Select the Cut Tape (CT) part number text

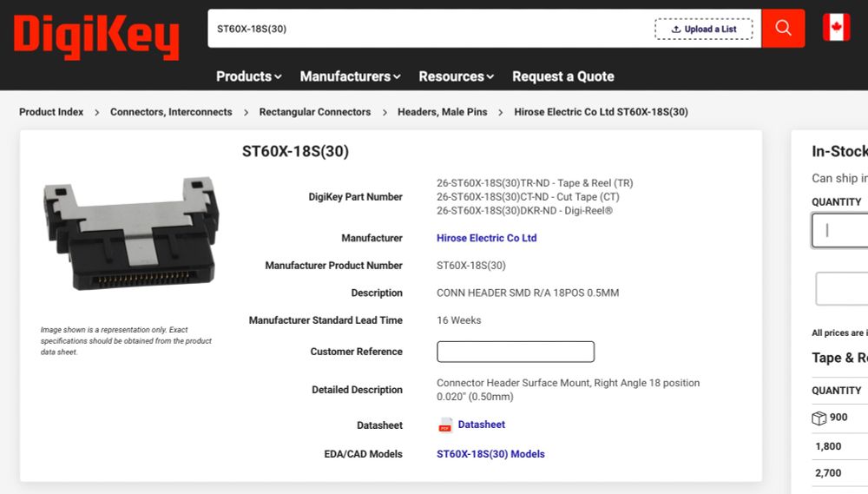(x=528, y=196)
